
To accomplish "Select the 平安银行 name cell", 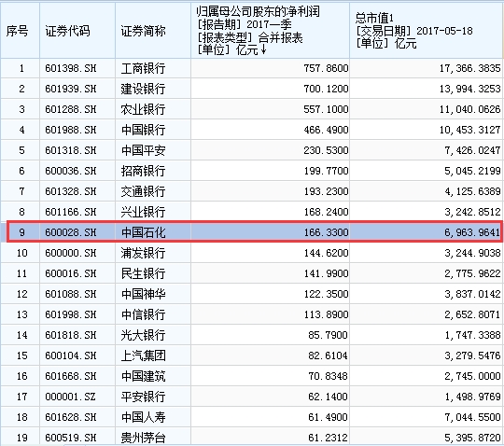I will 143,397.
